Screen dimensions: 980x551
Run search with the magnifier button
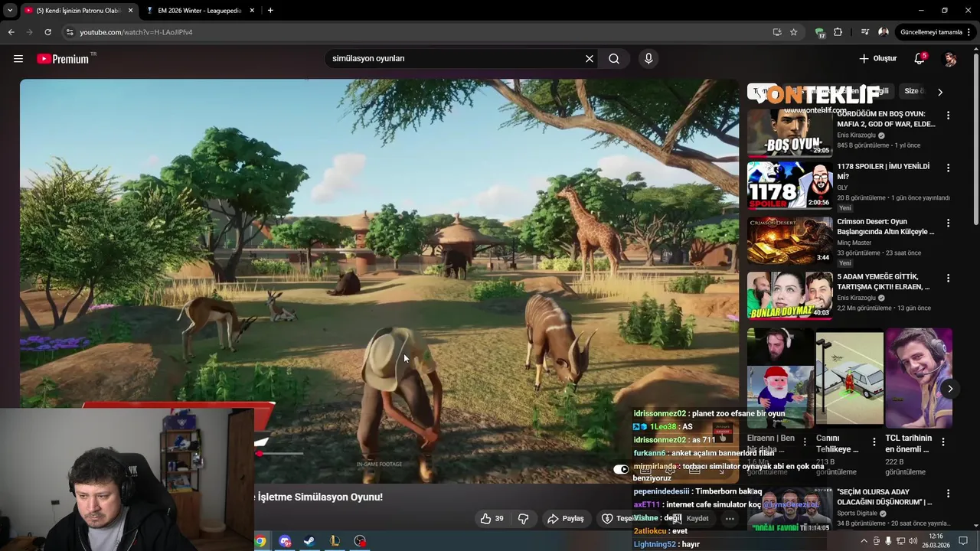(614, 59)
